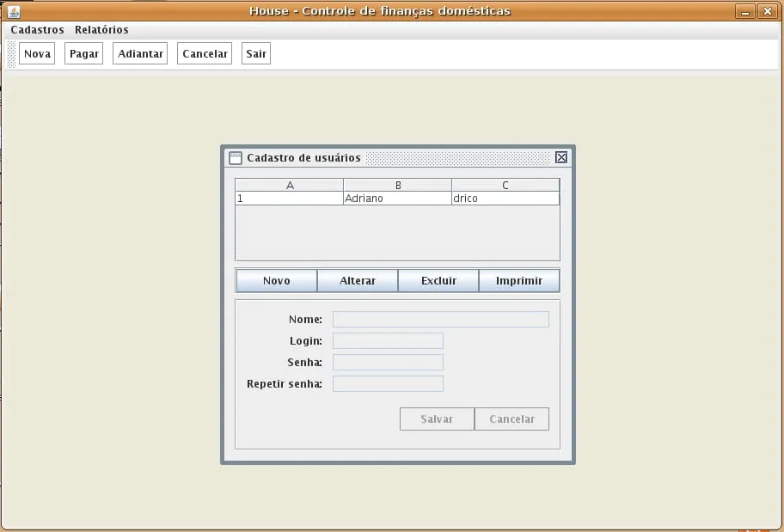Click the Novo button to add a user

tap(276, 281)
